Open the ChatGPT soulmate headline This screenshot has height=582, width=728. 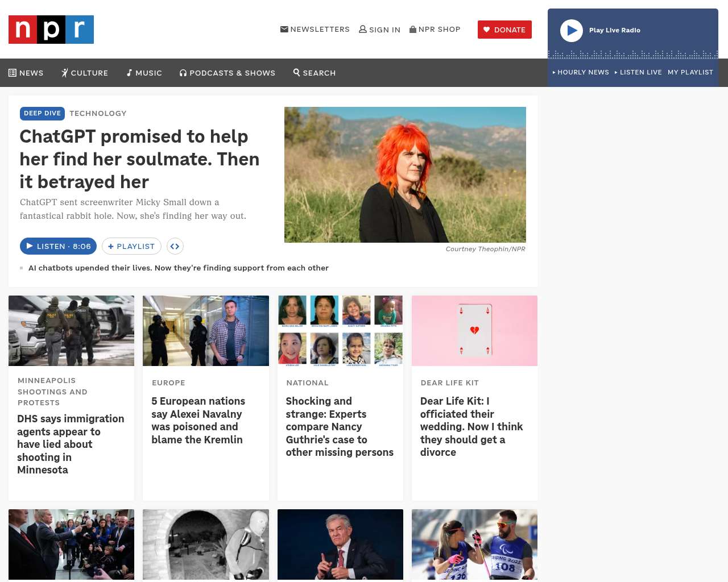139,159
